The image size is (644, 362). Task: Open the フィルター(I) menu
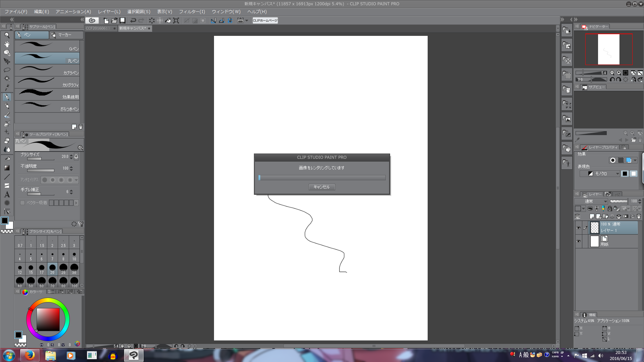192,11
